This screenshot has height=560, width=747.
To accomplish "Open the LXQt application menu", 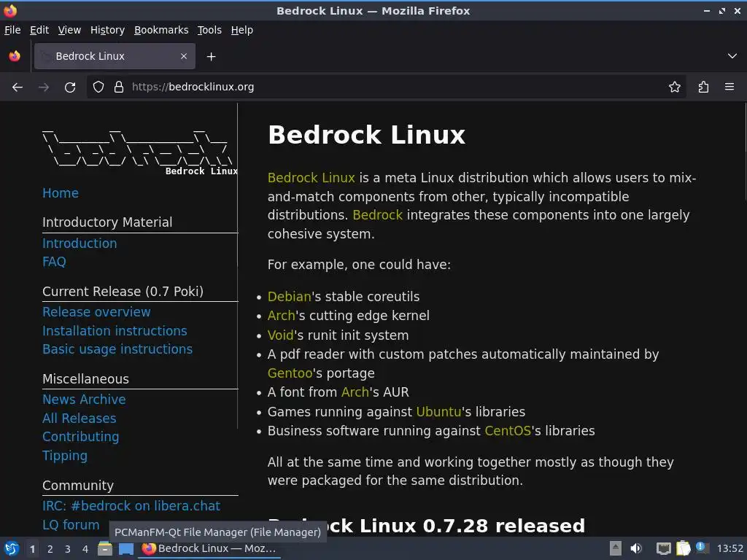I will (12, 549).
